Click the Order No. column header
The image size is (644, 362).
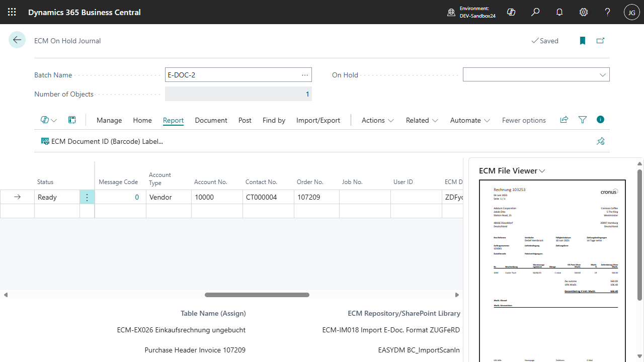click(309, 182)
